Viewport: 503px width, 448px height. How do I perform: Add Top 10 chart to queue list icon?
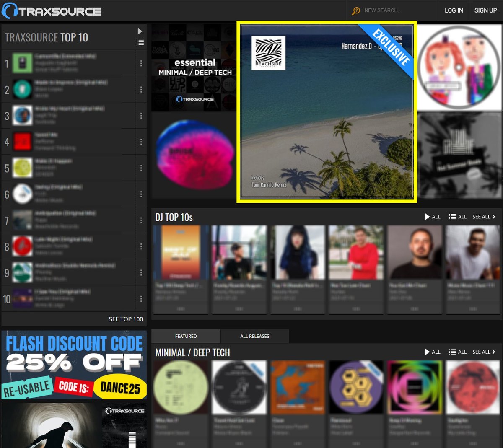pos(140,42)
